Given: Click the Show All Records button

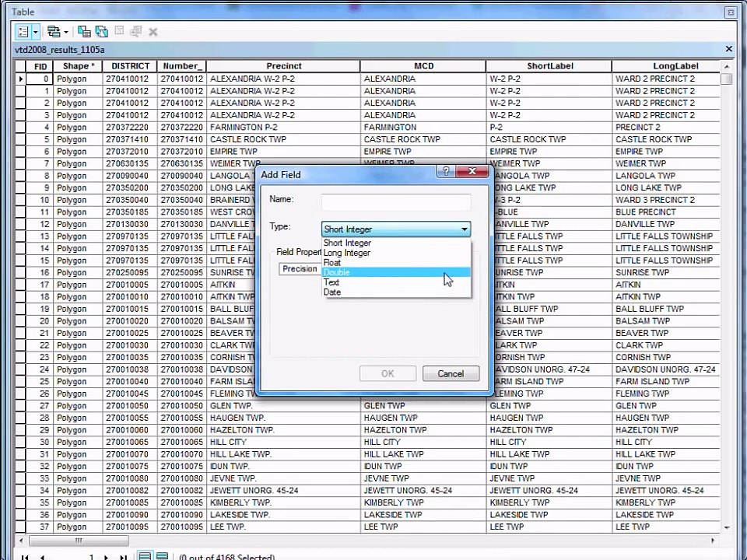Looking at the screenshot, I should (145, 555).
